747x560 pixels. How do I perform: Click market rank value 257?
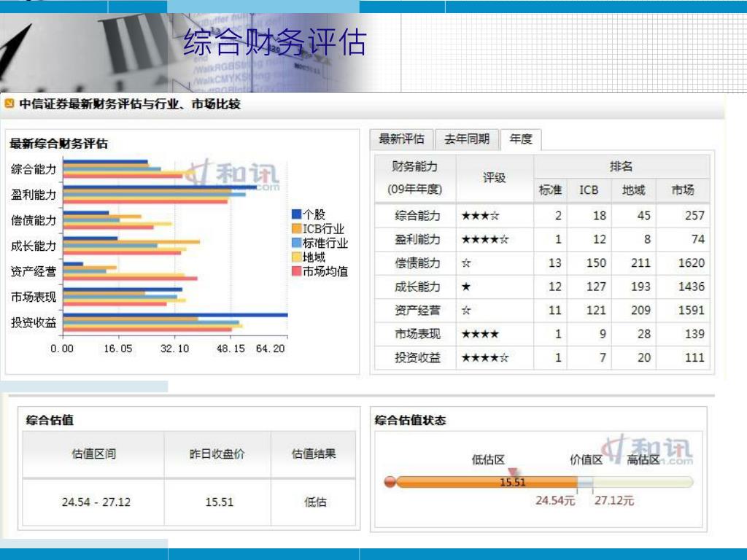click(694, 216)
